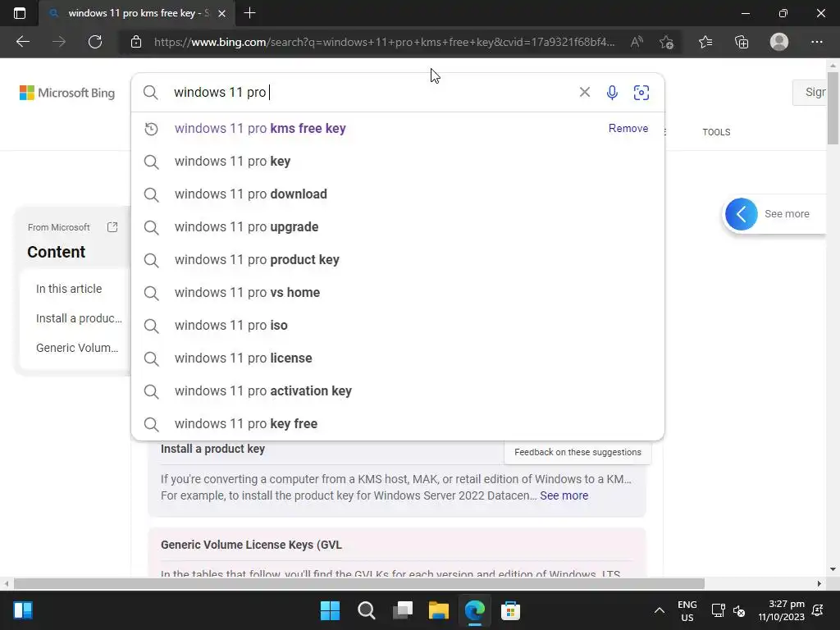Click the Sign in button

coord(810,92)
